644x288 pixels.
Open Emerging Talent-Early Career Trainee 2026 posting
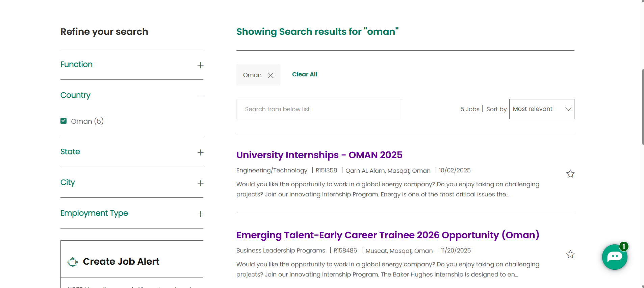pyautogui.click(x=387, y=235)
